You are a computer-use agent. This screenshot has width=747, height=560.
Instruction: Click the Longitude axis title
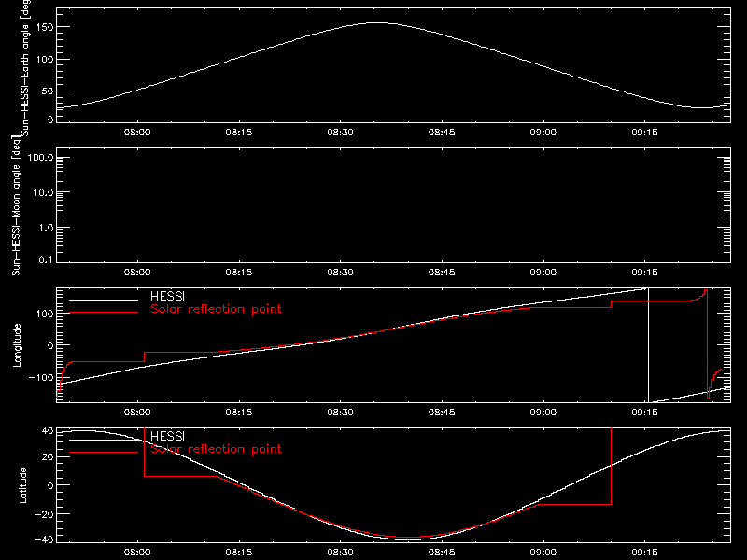(x=17, y=345)
